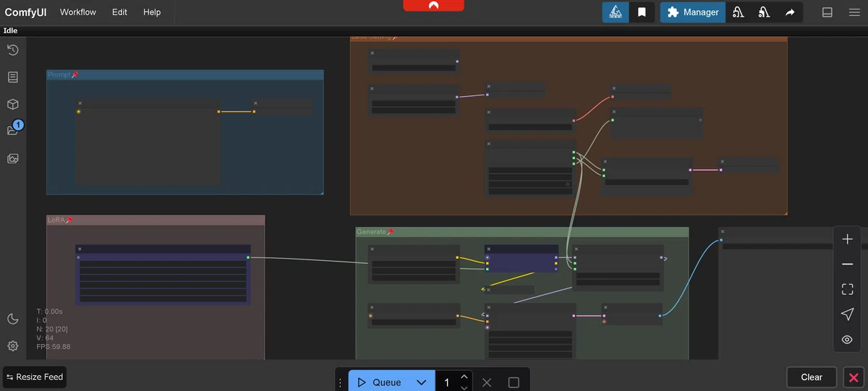Zoom in with the plus button
Screen dimensions: 868x391
(847, 239)
